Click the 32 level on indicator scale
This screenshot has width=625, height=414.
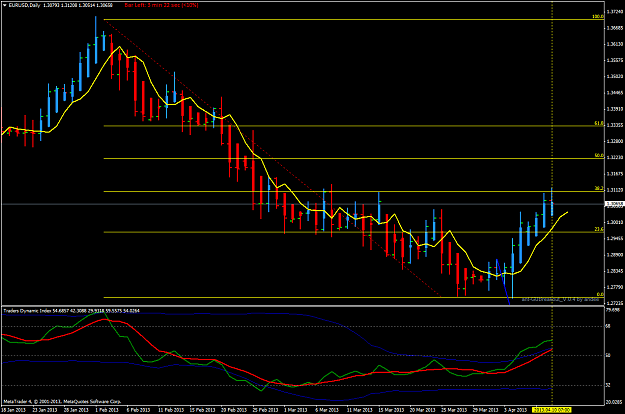coord(608,385)
